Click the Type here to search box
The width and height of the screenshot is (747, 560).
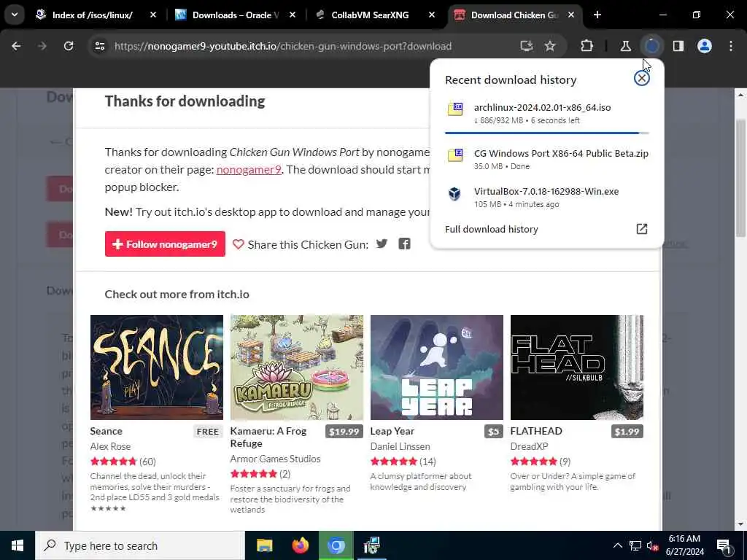pos(139,545)
